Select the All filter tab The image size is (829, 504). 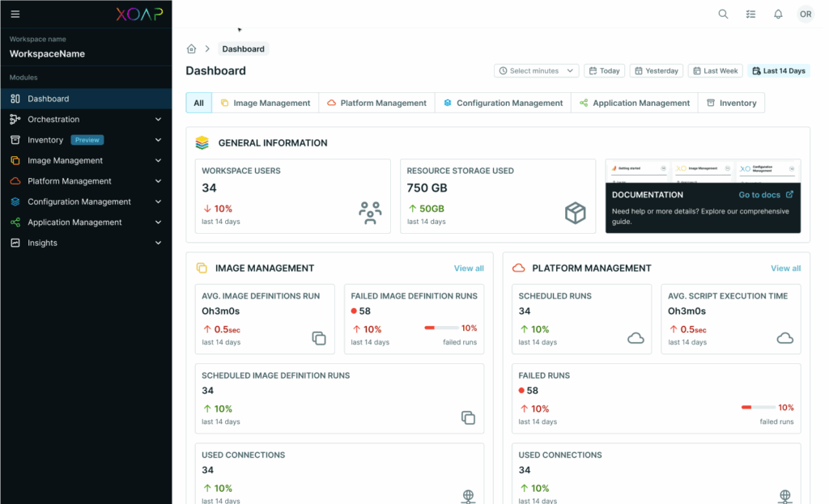click(x=198, y=102)
